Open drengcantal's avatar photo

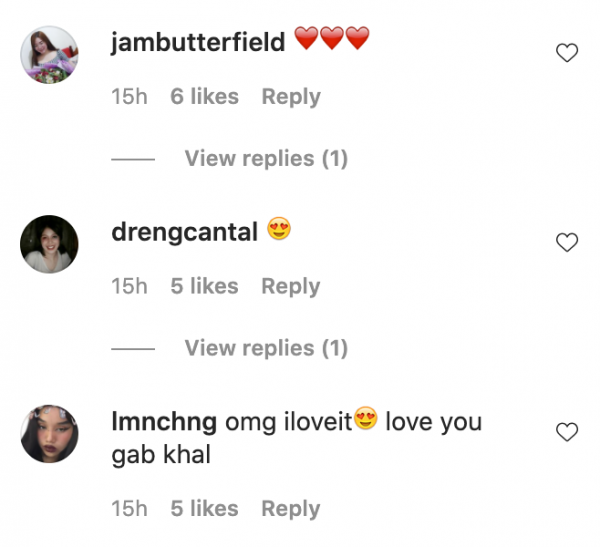50,244
